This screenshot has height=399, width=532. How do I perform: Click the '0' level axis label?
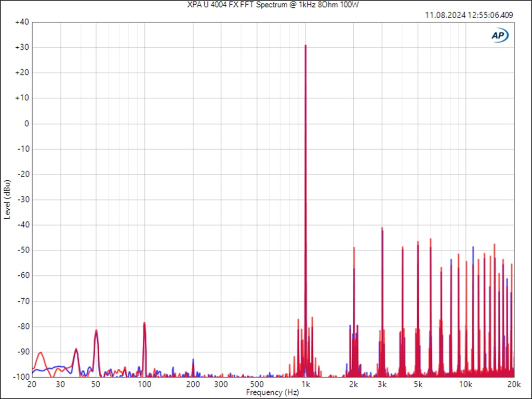pyautogui.click(x=26, y=124)
